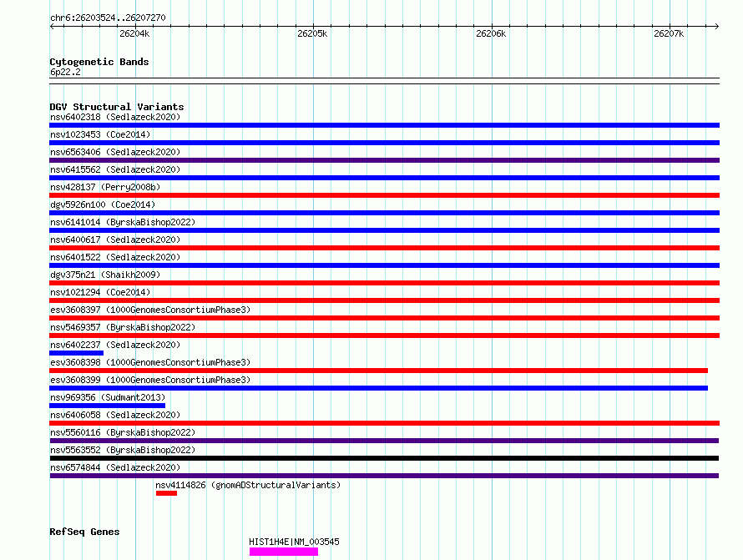
Task: Select the red bar for esv3608398
Action: [379, 371]
